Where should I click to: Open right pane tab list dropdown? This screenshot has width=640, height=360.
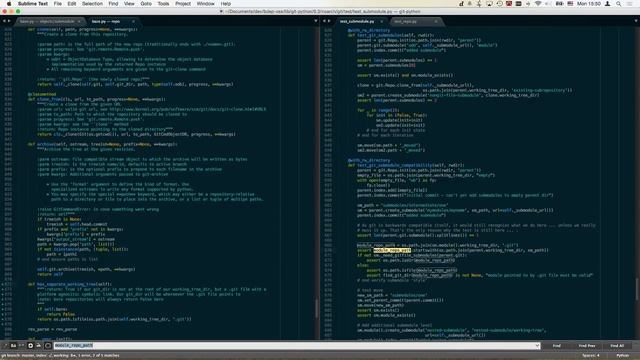(636, 21)
